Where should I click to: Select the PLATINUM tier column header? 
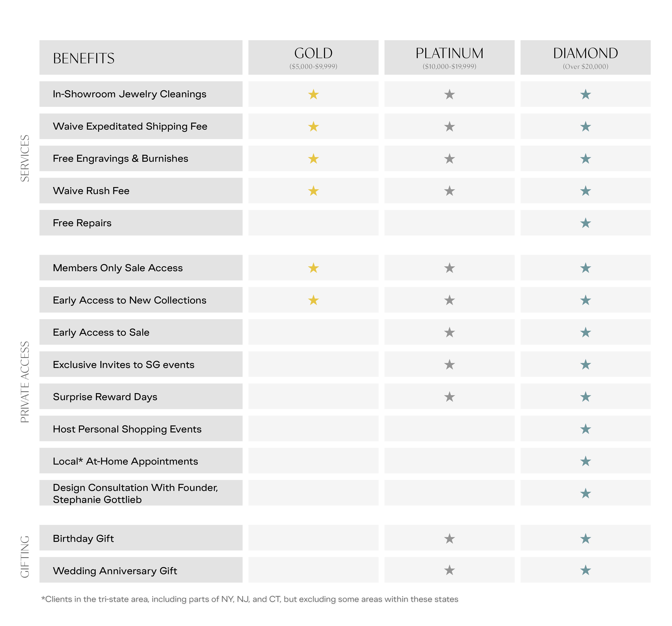(x=449, y=57)
